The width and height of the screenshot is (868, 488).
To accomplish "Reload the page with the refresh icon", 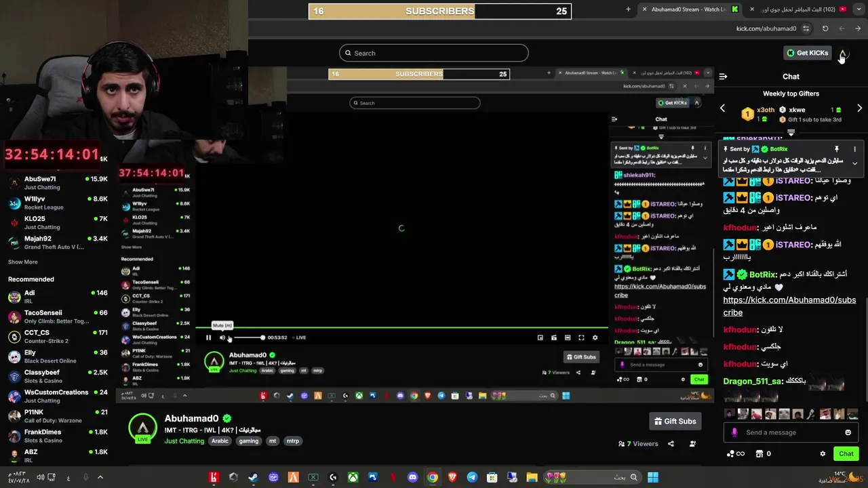I will coord(825,28).
